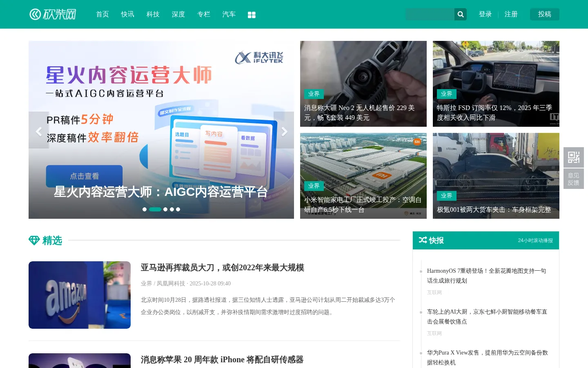Open the 京东七鲜小厨 news flash

click(x=487, y=316)
